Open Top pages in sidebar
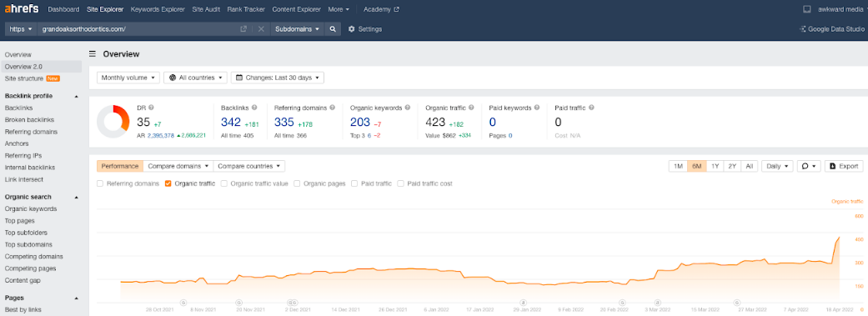Image resolution: width=868 pixels, height=316 pixels. 19,221
